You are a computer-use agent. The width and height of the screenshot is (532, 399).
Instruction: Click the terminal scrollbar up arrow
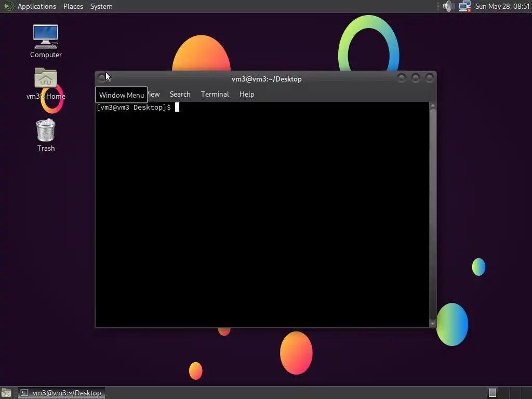pos(433,106)
